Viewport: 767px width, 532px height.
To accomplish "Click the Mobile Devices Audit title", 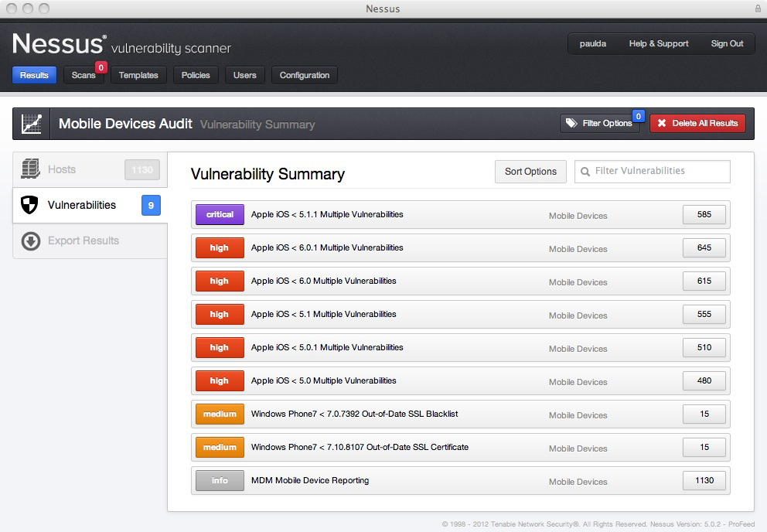I will point(125,124).
